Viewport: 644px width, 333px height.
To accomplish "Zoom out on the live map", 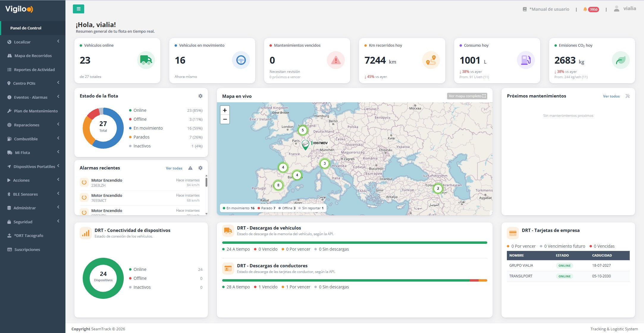I will (225, 119).
